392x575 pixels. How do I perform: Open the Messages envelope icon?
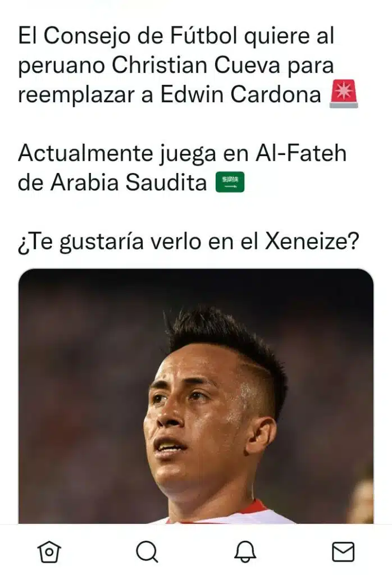(x=343, y=551)
